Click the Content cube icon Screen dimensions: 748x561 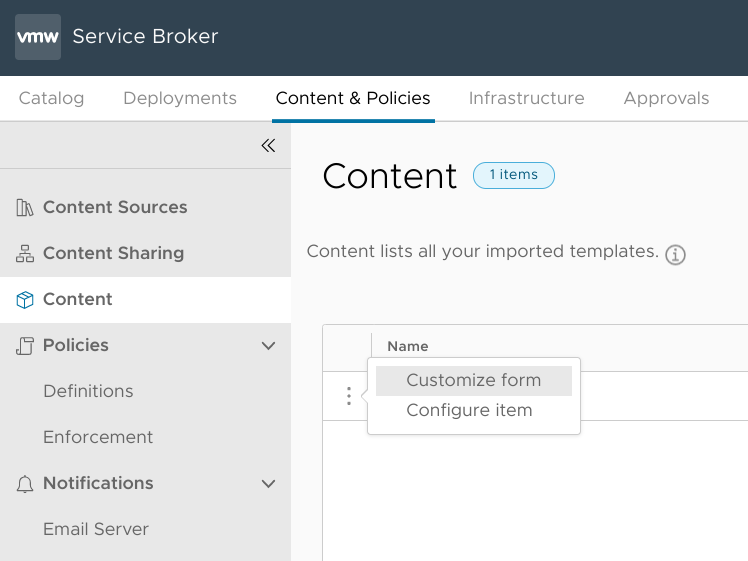click(25, 300)
